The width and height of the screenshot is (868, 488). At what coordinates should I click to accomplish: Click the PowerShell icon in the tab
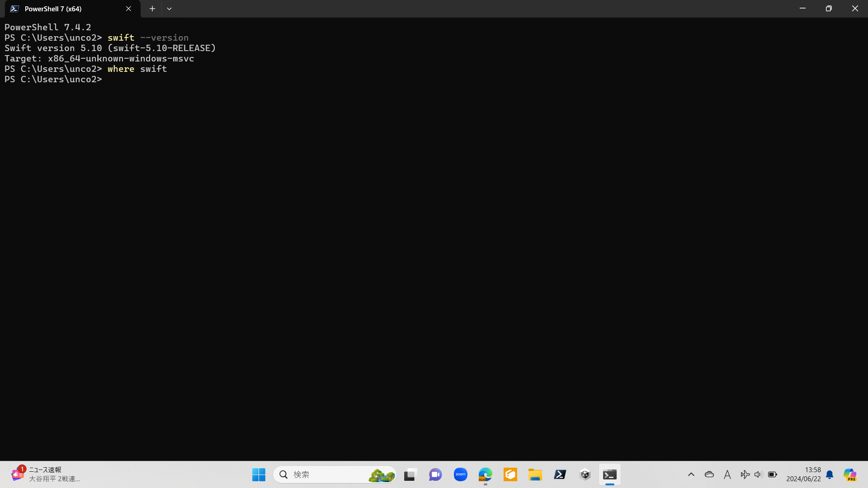pos(14,9)
